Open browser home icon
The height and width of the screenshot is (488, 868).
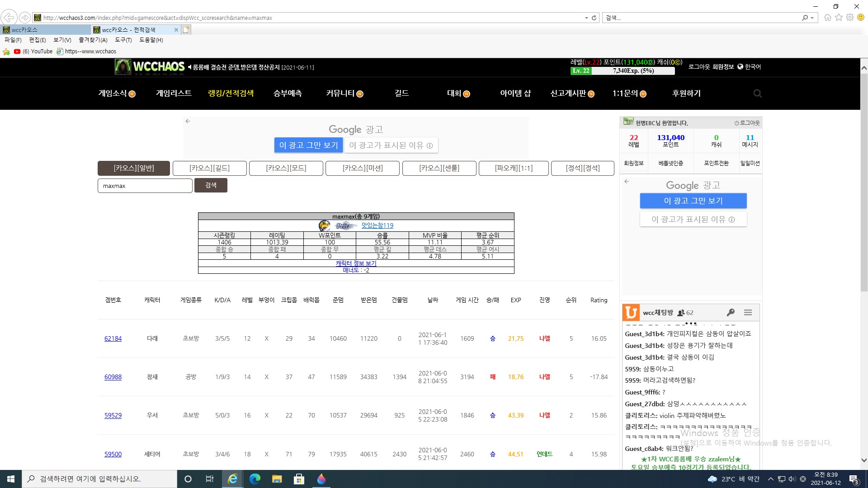click(x=827, y=18)
